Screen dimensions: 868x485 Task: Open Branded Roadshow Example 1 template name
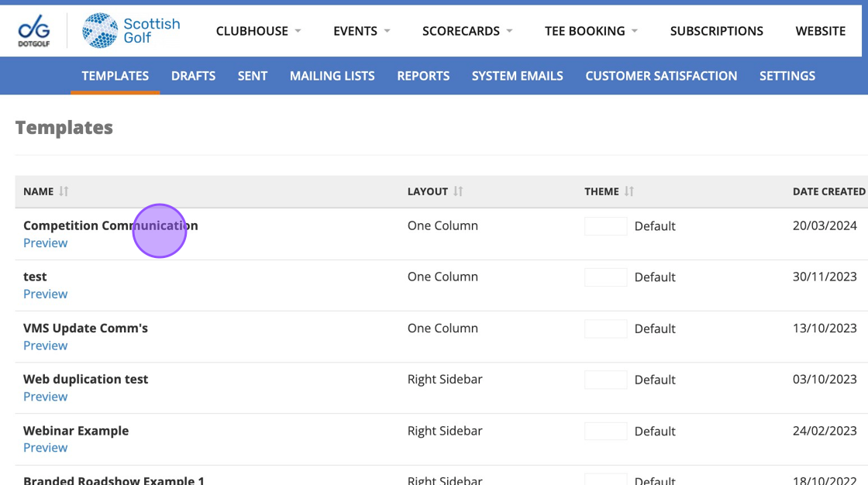tap(113, 480)
